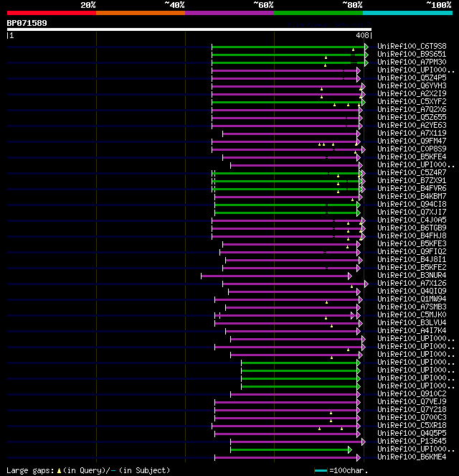Select the UniRef100_A7X119 label
The width and height of the screenshot is (459, 476).
[x=412, y=133]
